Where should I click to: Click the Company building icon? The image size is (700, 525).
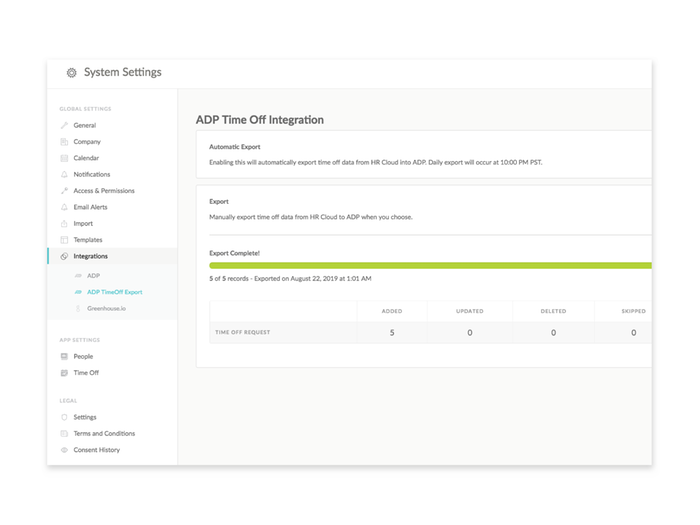(64, 142)
